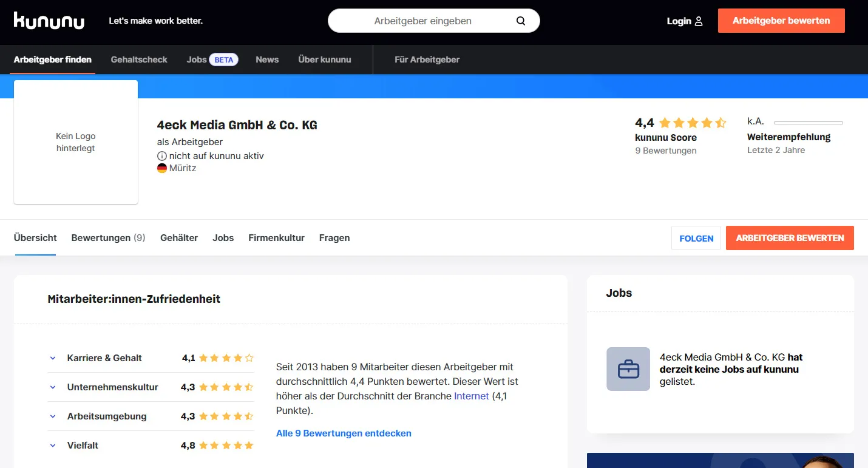Click stars of Unternehmenskultur rating
The width and height of the screenshot is (868, 468).
click(226, 387)
